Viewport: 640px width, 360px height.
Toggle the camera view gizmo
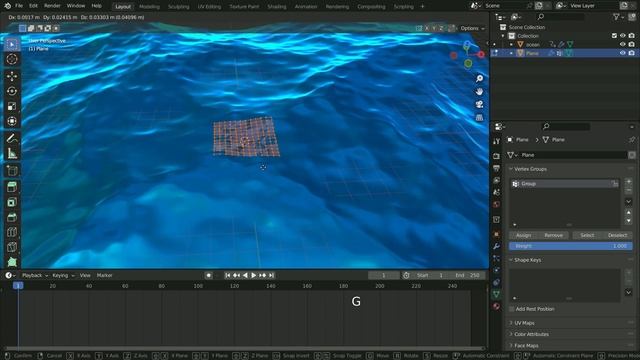479,104
